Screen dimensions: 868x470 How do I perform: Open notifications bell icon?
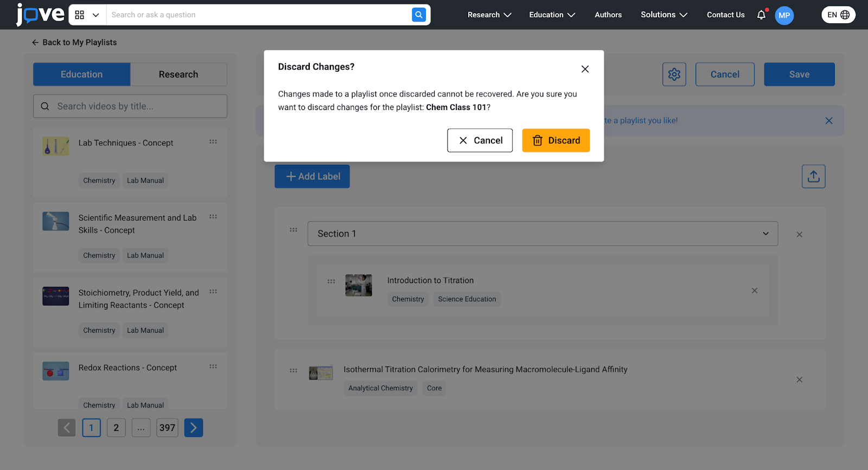(x=761, y=15)
